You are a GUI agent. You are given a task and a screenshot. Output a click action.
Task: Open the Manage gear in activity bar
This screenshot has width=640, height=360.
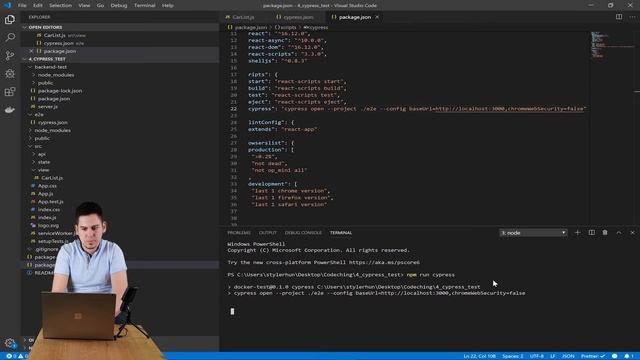[10, 343]
